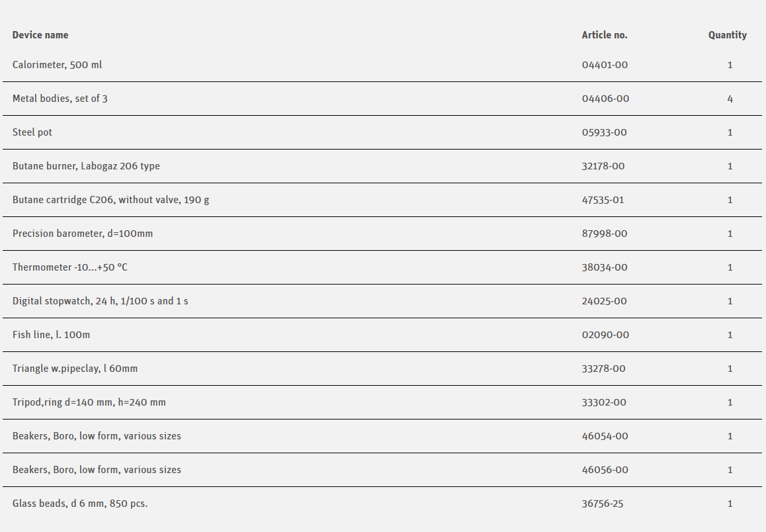The width and height of the screenshot is (766, 532).
Task: Click article number 04401-00
Action: pyautogui.click(x=605, y=65)
